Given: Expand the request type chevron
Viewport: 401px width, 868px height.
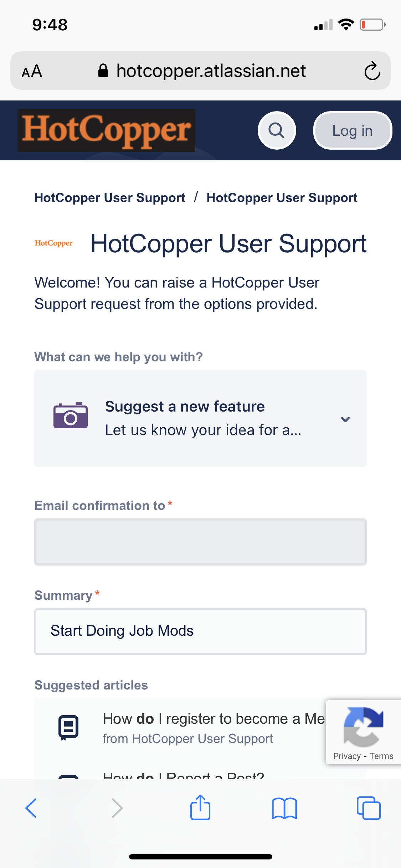Looking at the screenshot, I should point(345,419).
